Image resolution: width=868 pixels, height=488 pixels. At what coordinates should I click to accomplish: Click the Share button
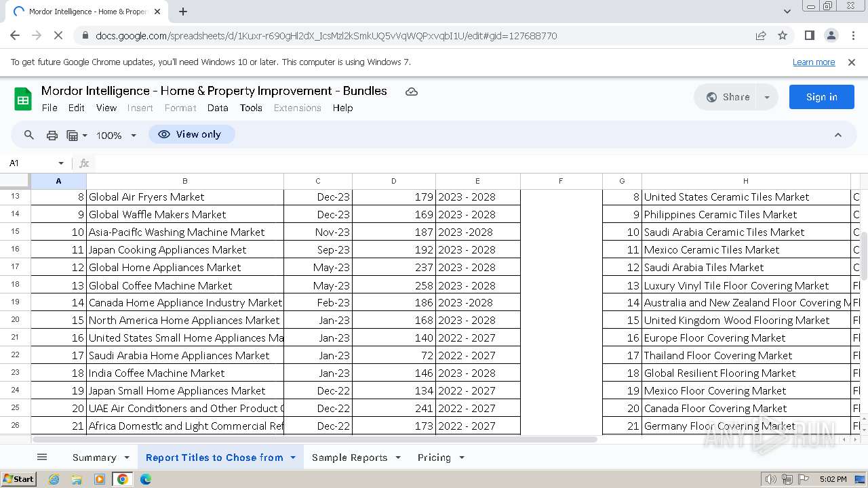click(726, 97)
